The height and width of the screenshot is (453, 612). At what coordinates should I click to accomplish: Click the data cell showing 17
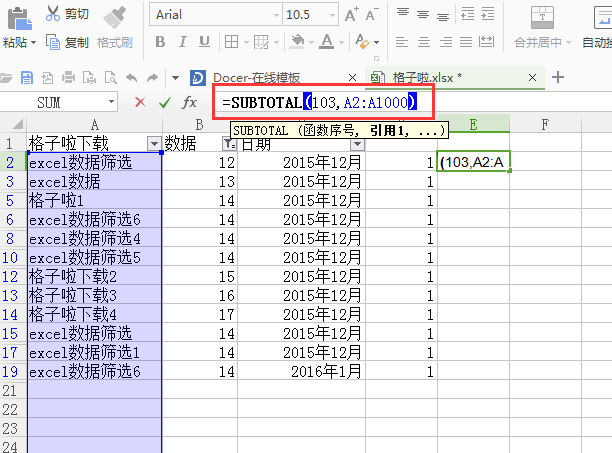[200, 314]
